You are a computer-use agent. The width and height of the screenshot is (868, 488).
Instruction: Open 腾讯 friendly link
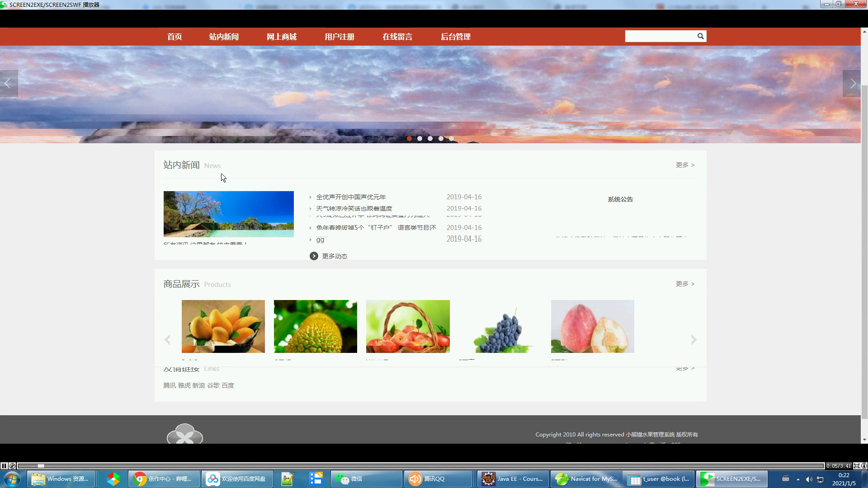(170, 385)
